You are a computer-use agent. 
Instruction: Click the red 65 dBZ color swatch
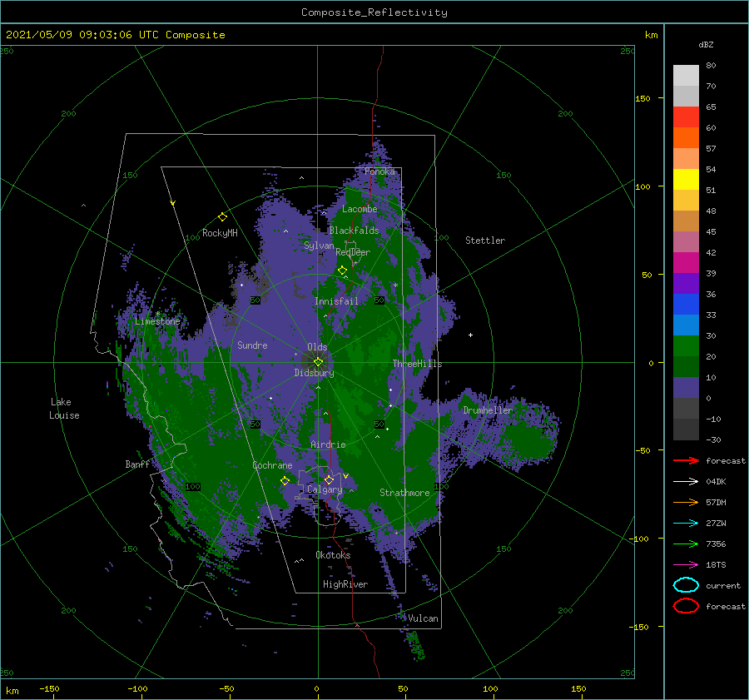pos(686,117)
